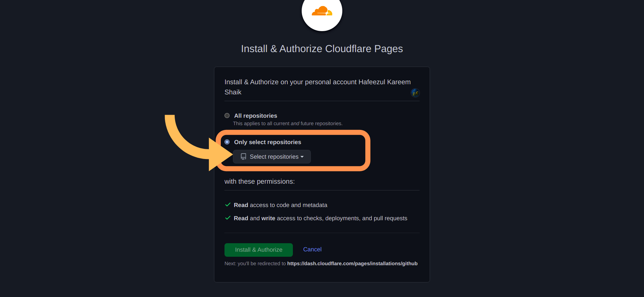The height and width of the screenshot is (297, 644).
Task: Click the "Install & Authorize Cloudflare Pages" heading
Action: [x=322, y=49]
